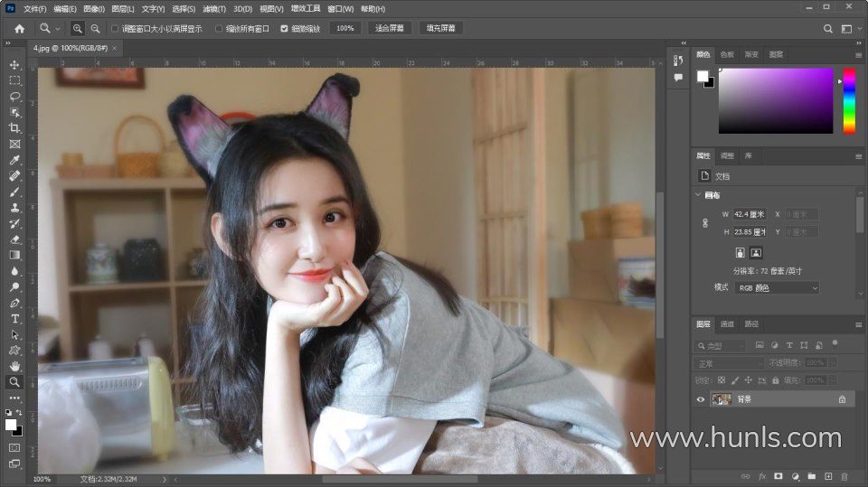Click the document 文档 icon in Properties

pyautogui.click(x=704, y=176)
